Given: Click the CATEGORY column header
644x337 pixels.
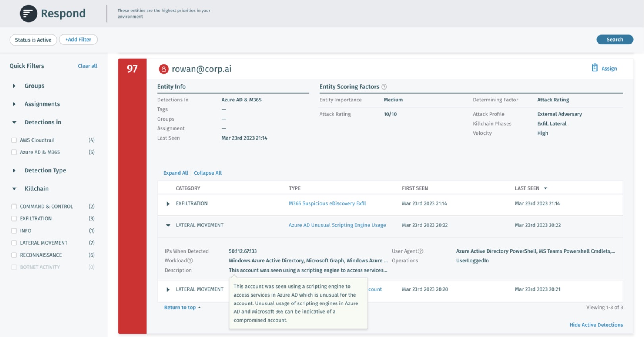Looking at the screenshot, I should pyautogui.click(x=188, y=188).
